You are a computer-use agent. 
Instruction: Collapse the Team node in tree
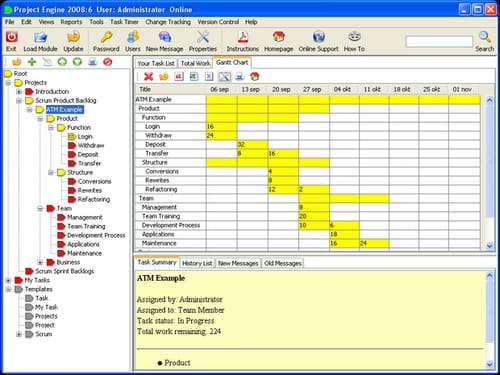coord(40,208)
